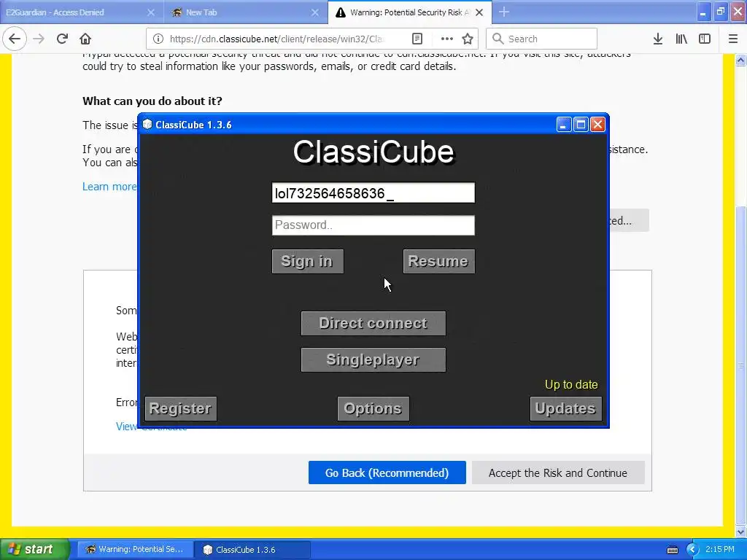Switch to E2Guardian Access Denied tab

tap(82, 12)
